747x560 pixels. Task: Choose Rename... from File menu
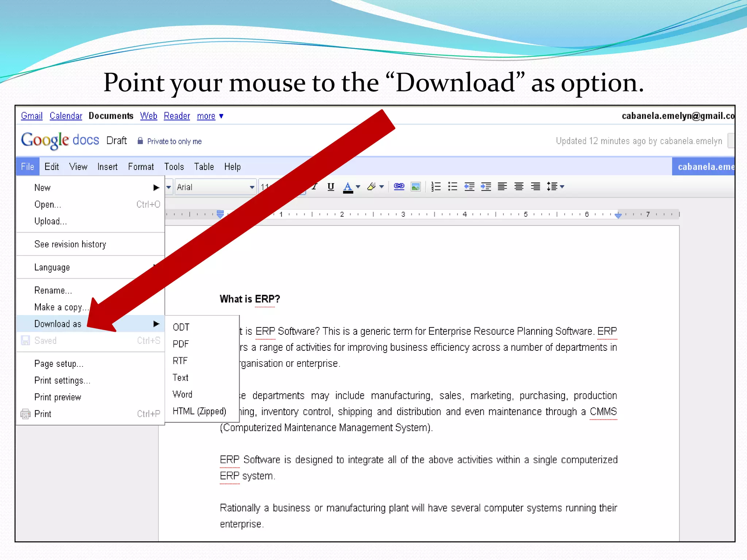(x=90, y=290)
